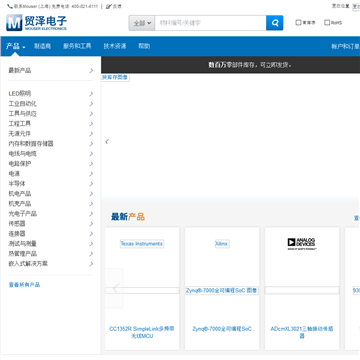Click the 更改位置 change location link
Screen dimensions: 360x360
[x=340, y=6]
